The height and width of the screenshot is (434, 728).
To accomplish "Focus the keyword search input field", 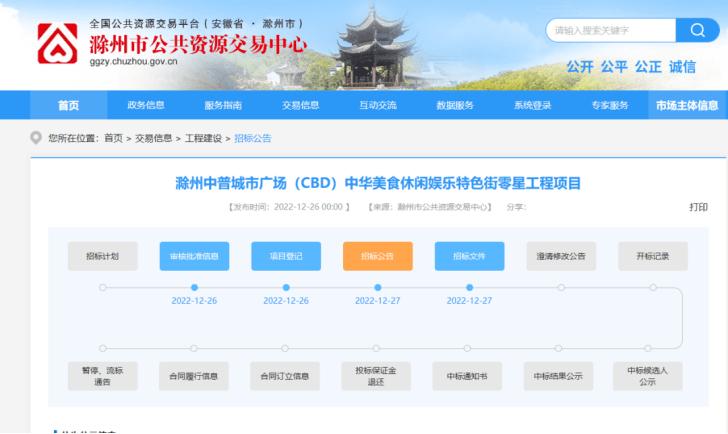I will point(611,30).
